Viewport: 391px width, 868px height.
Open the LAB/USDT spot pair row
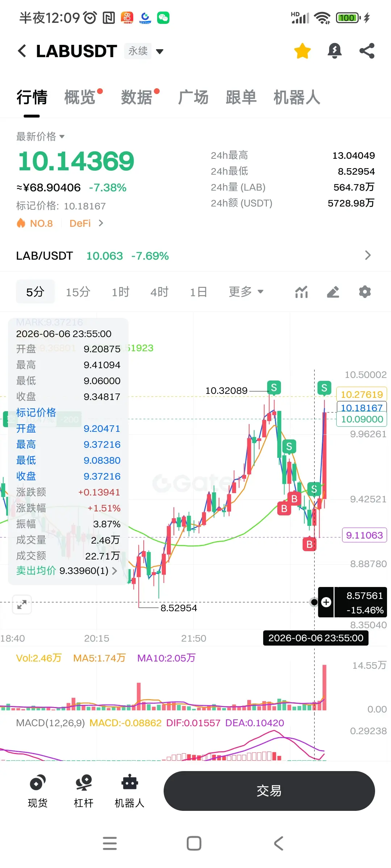(195, 256)
